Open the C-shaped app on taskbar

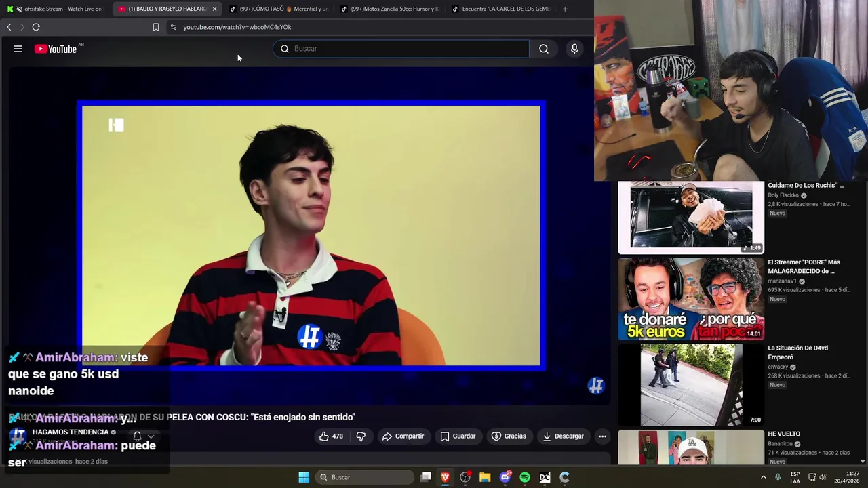564,477
